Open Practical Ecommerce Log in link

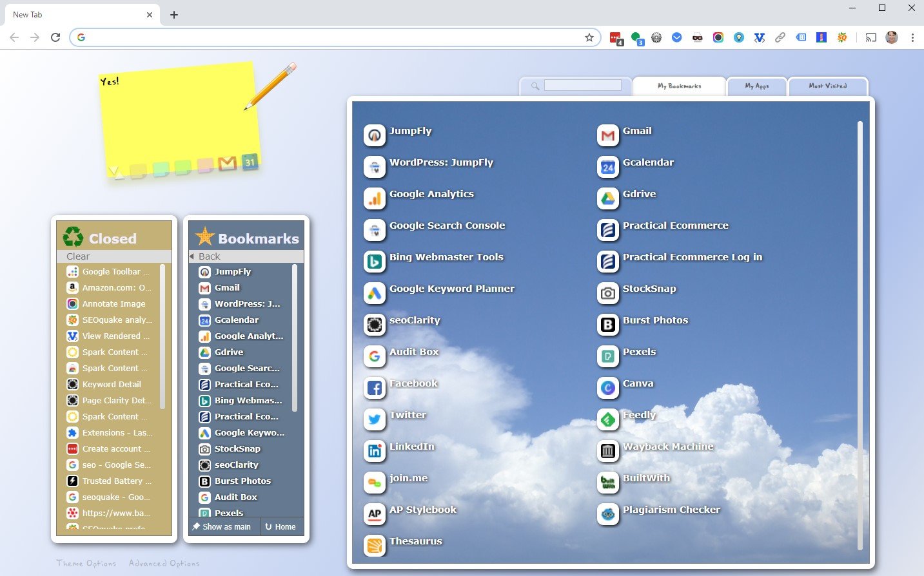(692, 257)
